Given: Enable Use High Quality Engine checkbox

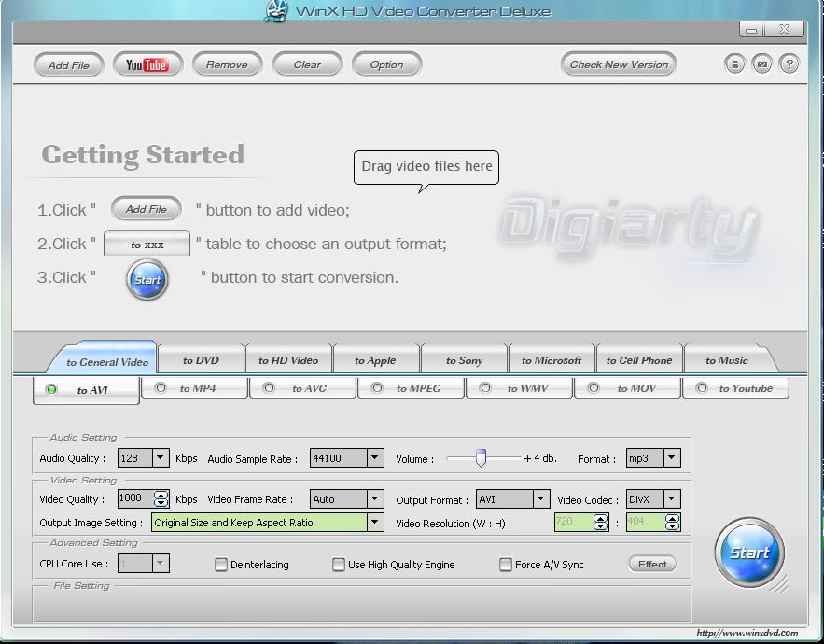Looking at the screenshot, I should pyautogui.click(x=339, y=565).
